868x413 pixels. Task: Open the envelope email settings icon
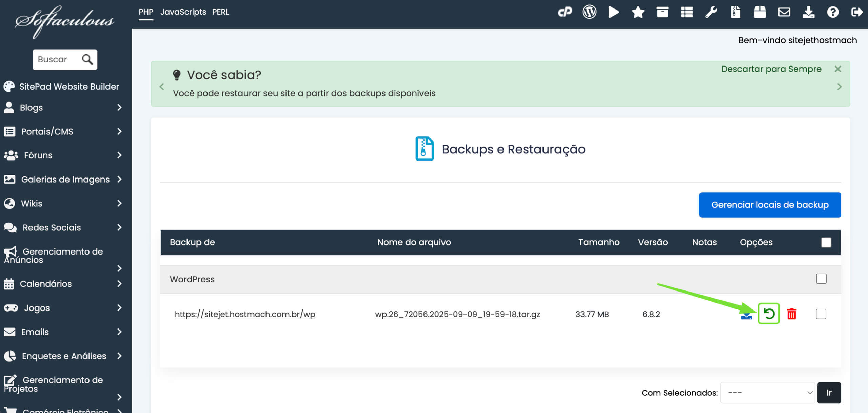[784, 12]
